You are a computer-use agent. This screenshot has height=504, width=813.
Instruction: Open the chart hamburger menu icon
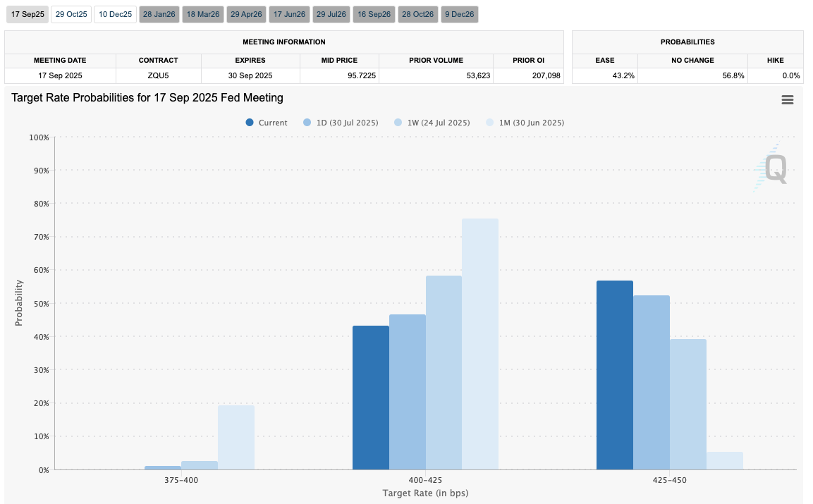point(788,100)
